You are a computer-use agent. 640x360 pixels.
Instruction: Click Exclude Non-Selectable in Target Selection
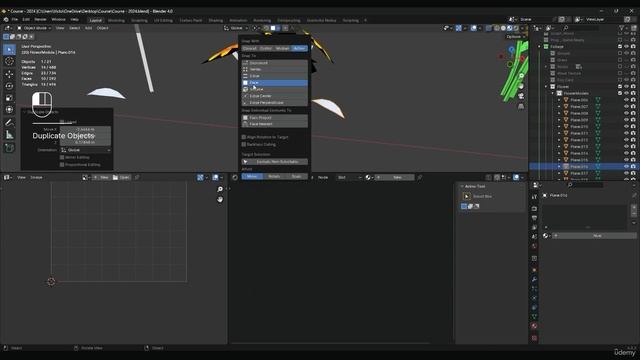coord(275,162)
